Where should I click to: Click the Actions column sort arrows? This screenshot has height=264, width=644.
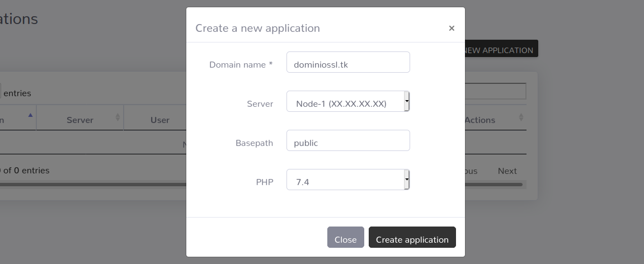pos(521,117)
